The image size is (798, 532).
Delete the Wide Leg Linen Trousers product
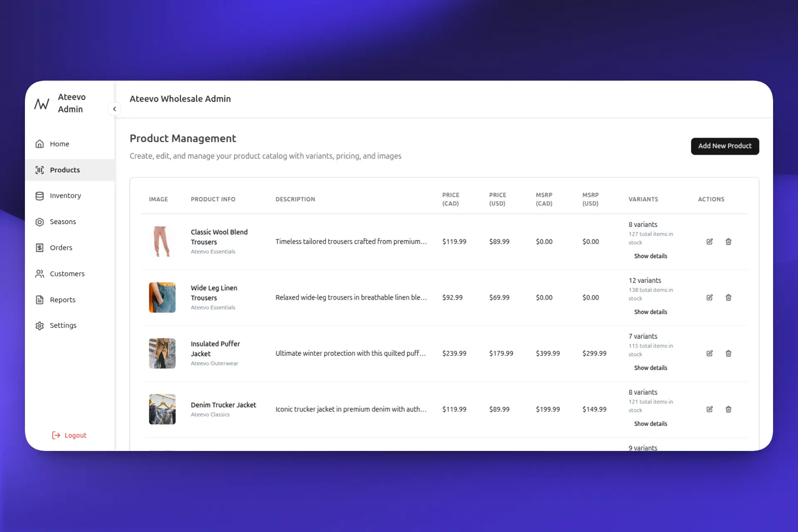click(729, 298)
